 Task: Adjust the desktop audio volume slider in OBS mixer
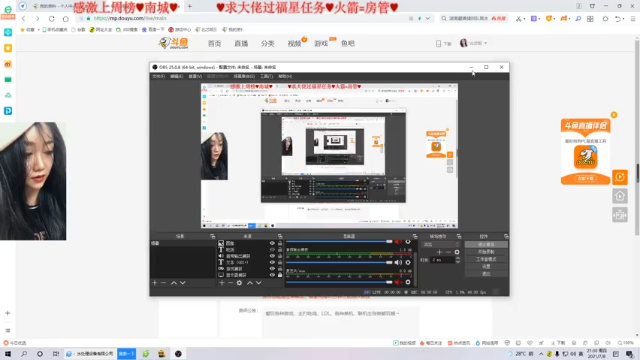(x=339, y=262)
